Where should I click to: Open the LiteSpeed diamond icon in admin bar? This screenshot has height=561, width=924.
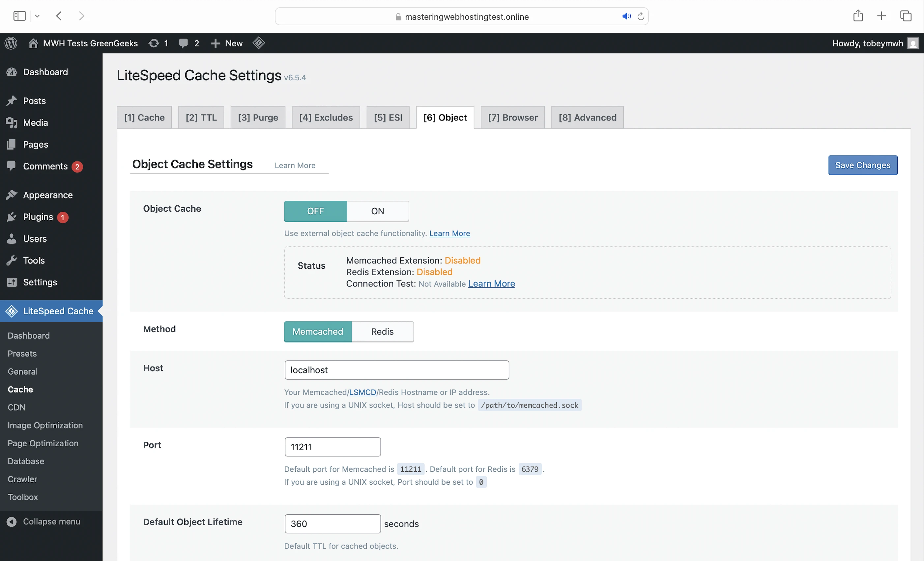tap(259, 43)
